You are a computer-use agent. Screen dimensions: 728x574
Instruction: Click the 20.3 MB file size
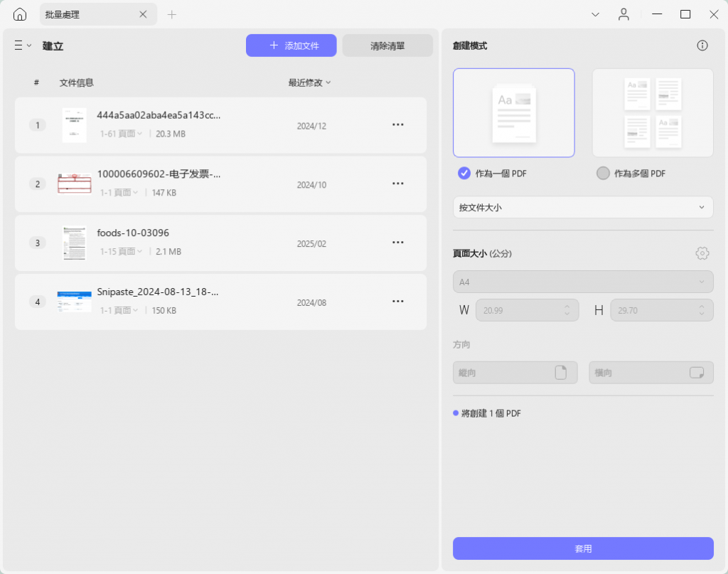pos(171,134)
